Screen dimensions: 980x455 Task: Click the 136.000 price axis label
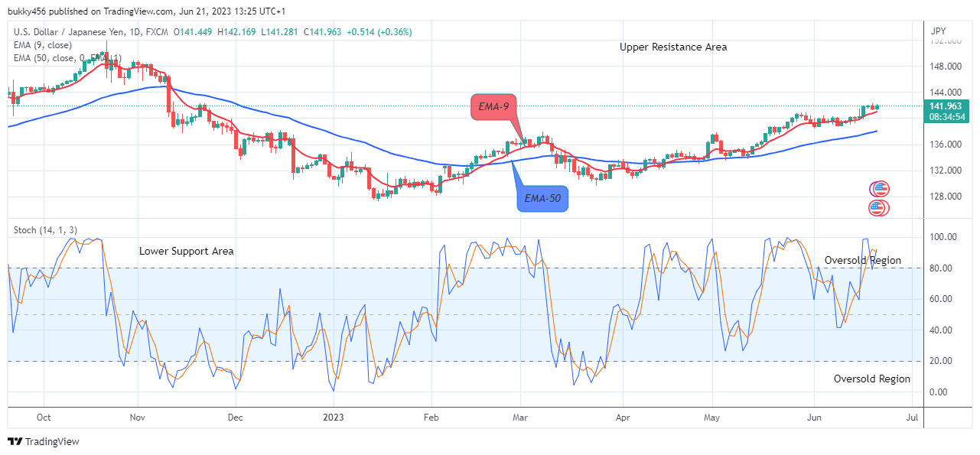pos(946,145)
